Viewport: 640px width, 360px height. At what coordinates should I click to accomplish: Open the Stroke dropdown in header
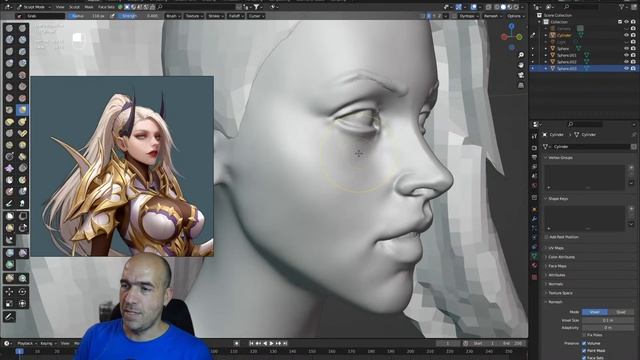point(215,16)
